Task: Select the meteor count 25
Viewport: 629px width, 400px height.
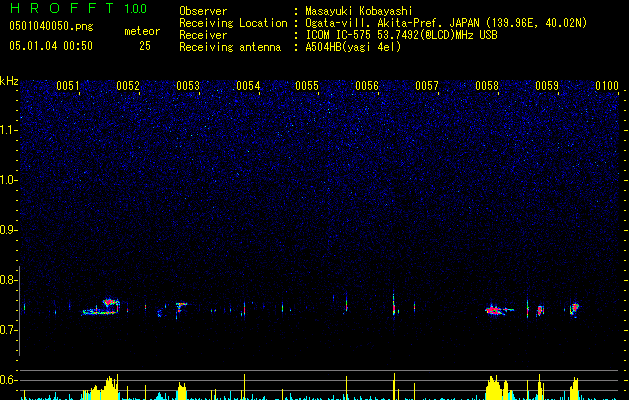Action: click(145, 46)
